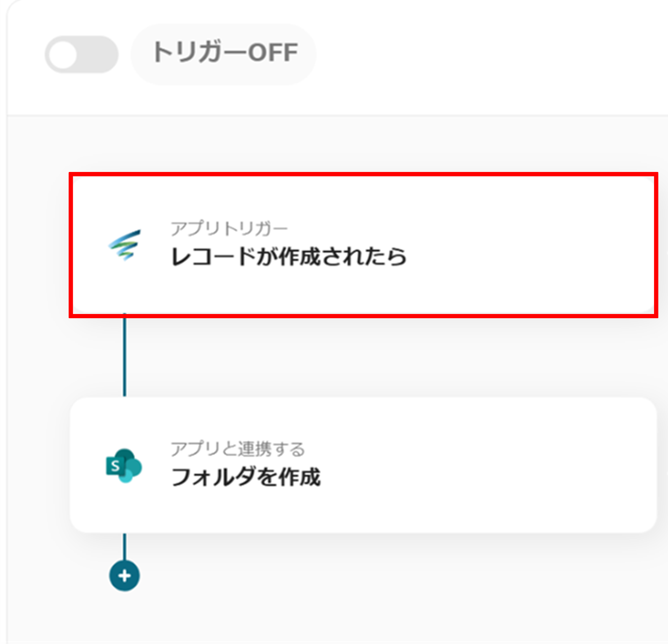Click the レコードが作成されたら title text

tap(289, 256)
